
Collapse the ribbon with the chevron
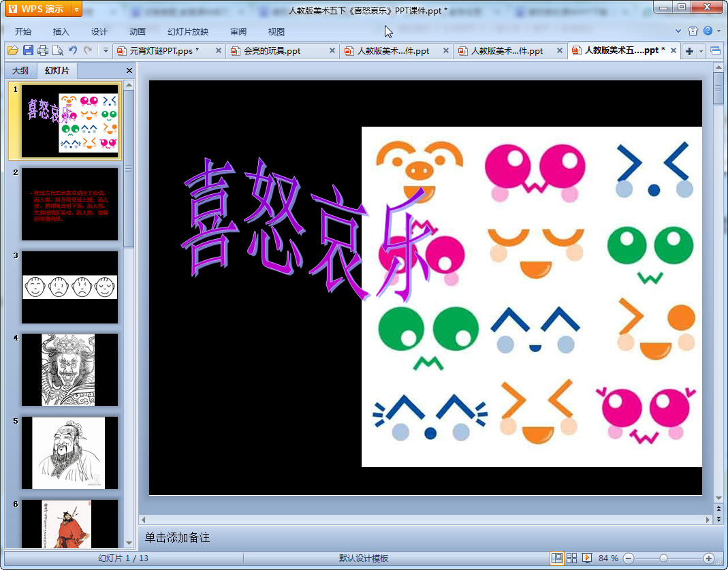point(678,31)
